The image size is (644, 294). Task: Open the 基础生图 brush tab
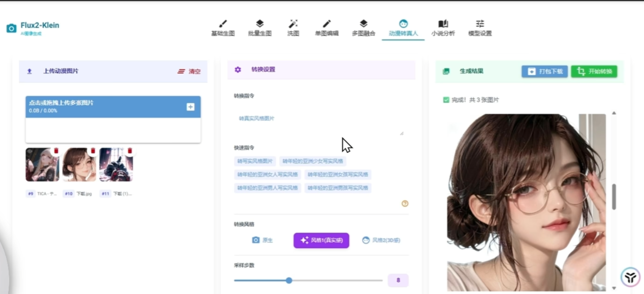[223, 28]
